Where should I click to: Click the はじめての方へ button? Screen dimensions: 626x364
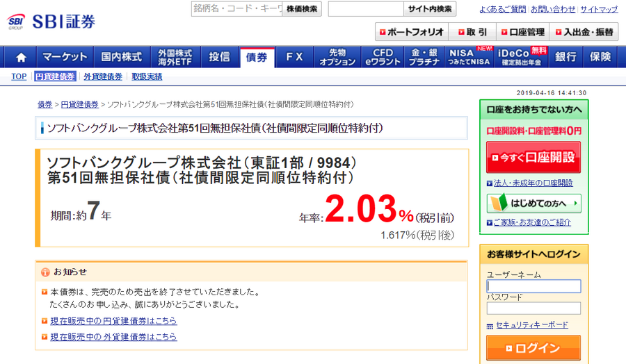point(533,204)
